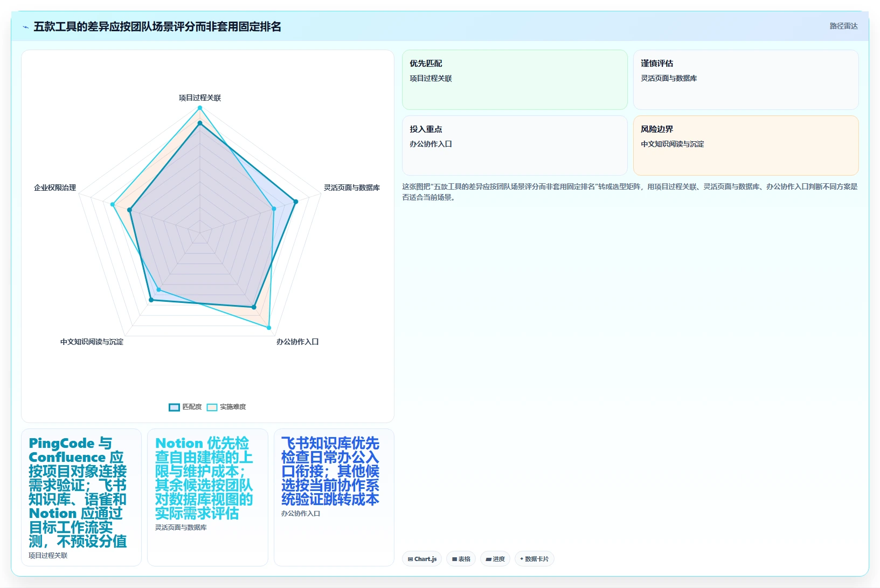880x588 pixels.
Task: Click 项目过程关联 caption under PingCode card
Action: coord(48,556)
